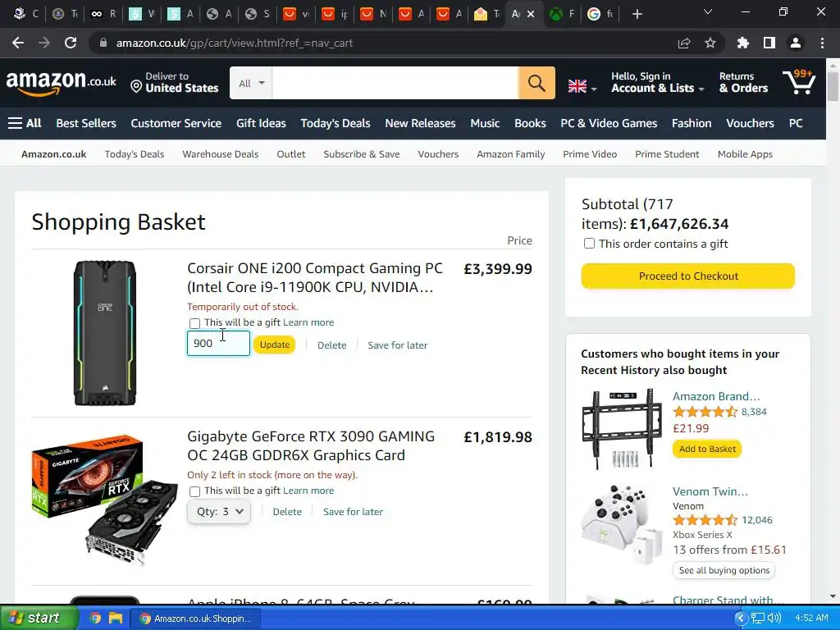Tick the gift checkbox for Gigabyte RTX 3090
The width and height of the screenshot is (840, 630).
tap(194, 491)
